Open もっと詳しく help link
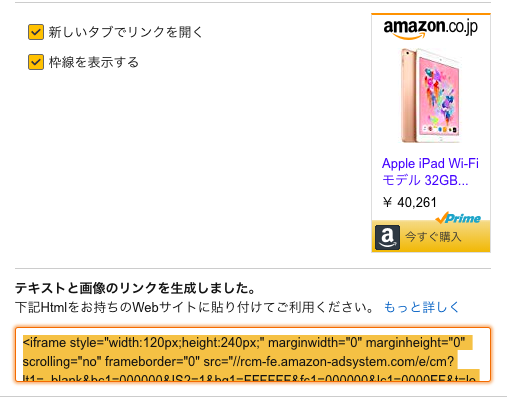The height and width of the screenshot is (397, 507). pyautogui.click(x=421, y=307)
